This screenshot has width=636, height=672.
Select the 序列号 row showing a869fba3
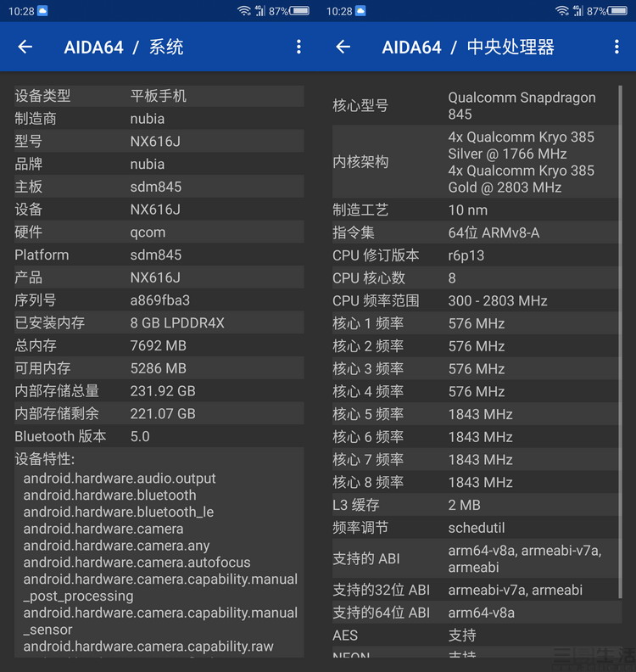tap(159, 300)
